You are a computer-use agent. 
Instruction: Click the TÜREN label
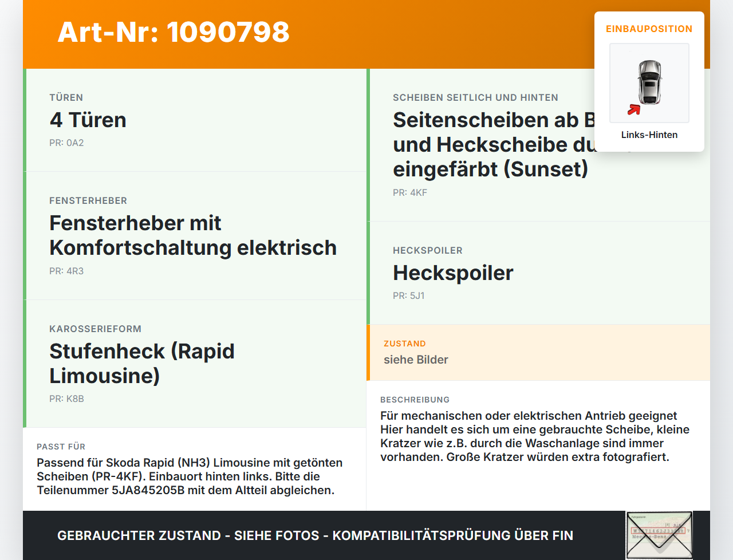click(x=66, y=97)
